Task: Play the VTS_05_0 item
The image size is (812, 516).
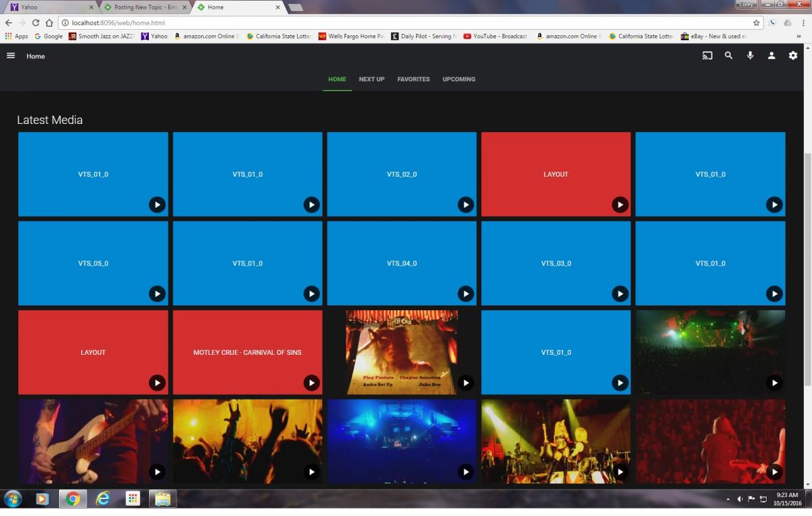Action: (x=157, y=294)
